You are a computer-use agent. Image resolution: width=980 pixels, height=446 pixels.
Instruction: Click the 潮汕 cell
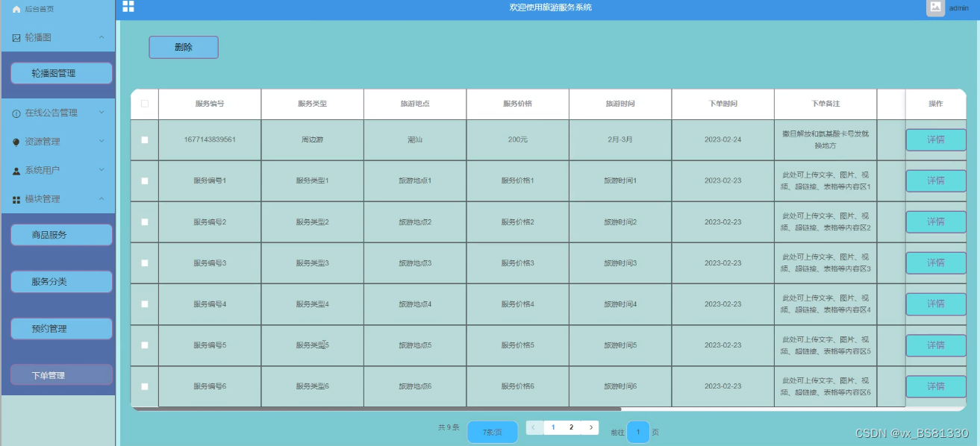[415, 139]
